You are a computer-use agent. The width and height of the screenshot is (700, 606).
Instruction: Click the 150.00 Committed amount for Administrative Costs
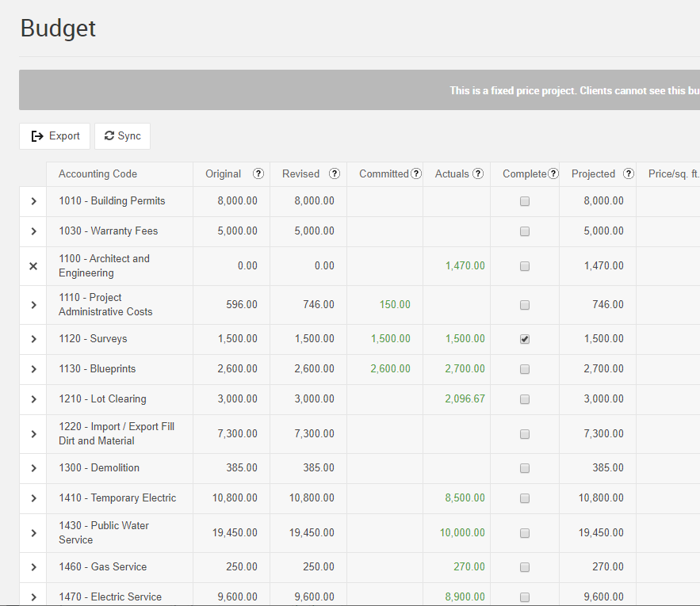click(394, 305)
